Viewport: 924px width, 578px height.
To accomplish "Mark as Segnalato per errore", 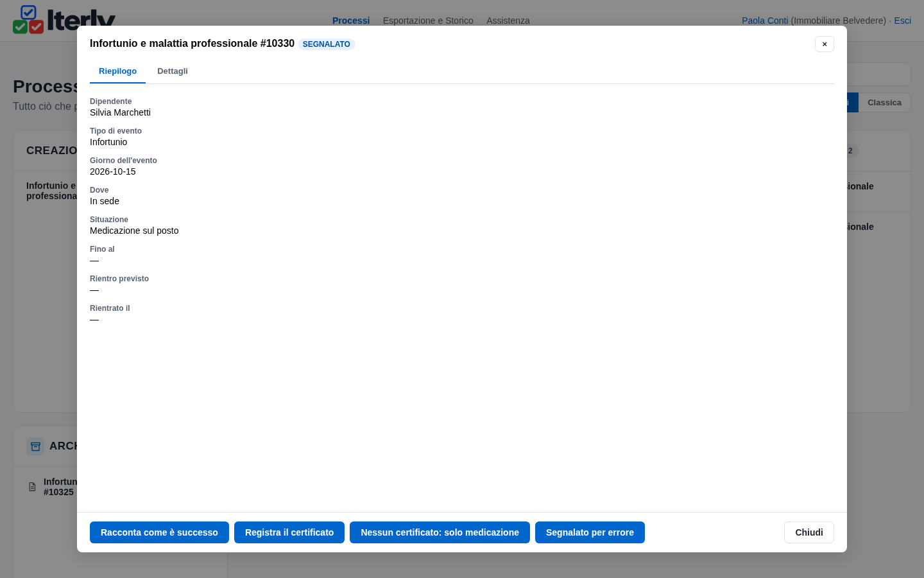I will pyautogui.click(x=590, y=532).
